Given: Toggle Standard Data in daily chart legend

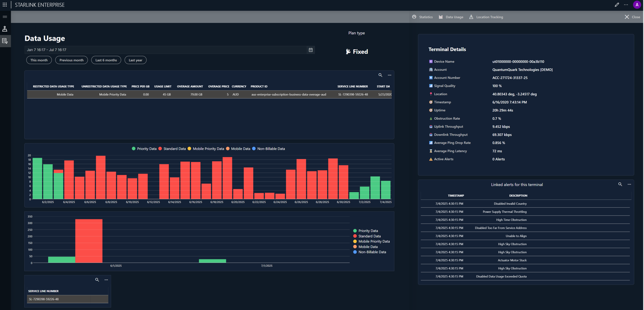Looking at the screenshot, I should point(172,149).
